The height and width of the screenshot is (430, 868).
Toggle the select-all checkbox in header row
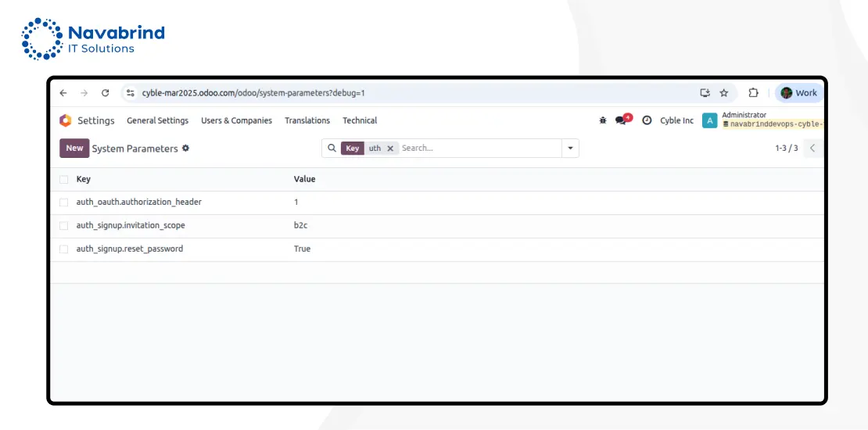pos(64,179)
